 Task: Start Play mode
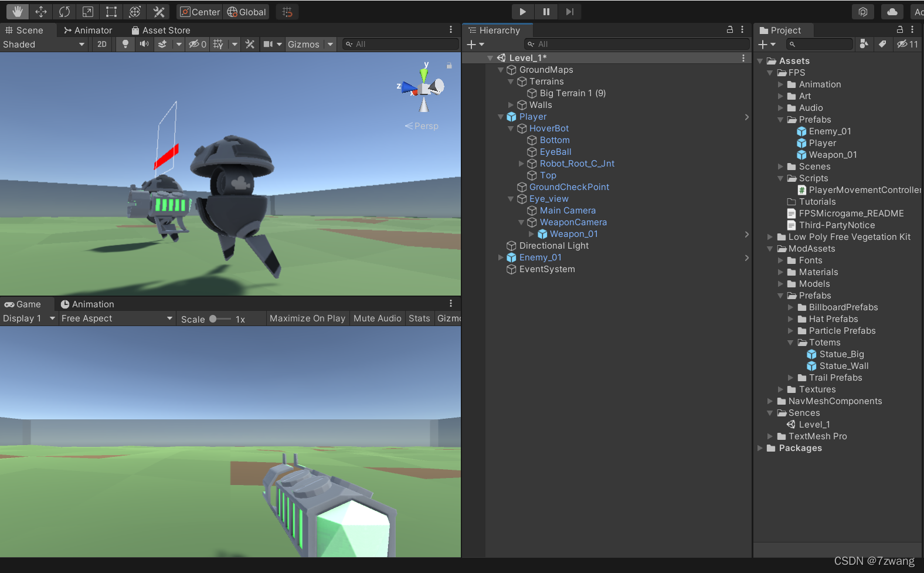coord(522,12)
